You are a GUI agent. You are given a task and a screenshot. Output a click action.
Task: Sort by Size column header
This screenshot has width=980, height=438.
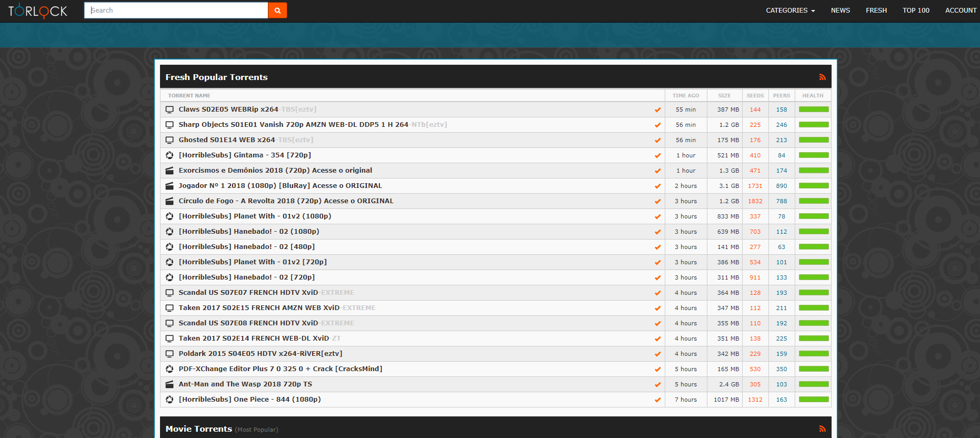point(724,96)
